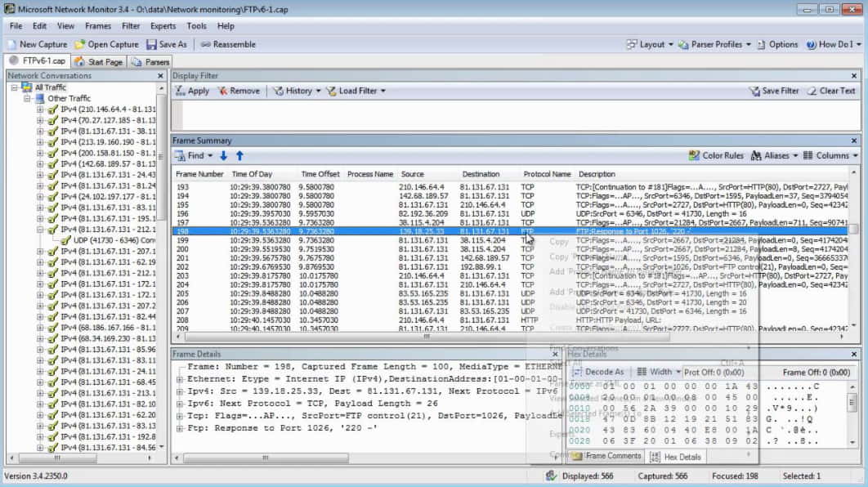Image resolution: width=868 pixels, height=487 pixels.
Task: Open the Layout dropdown
Action: 649,44
